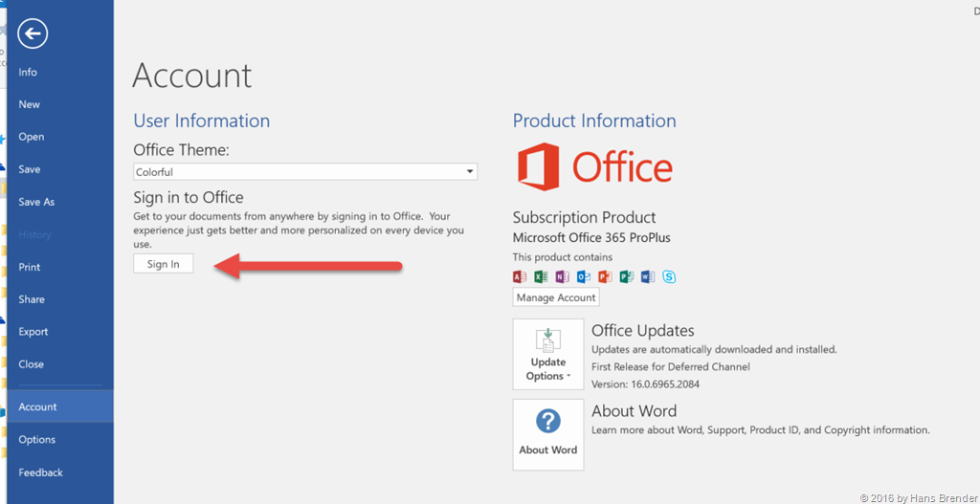The height and width of the screenshot is (504, 980).
Task: Choose Save As from the sidebar
Action: point(36,202)
